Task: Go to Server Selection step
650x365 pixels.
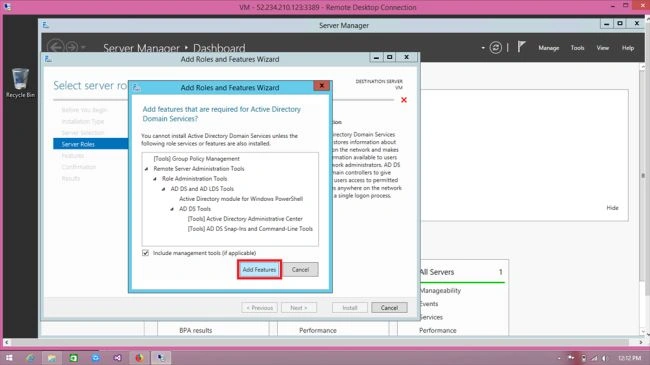Action: coord(82,133)
